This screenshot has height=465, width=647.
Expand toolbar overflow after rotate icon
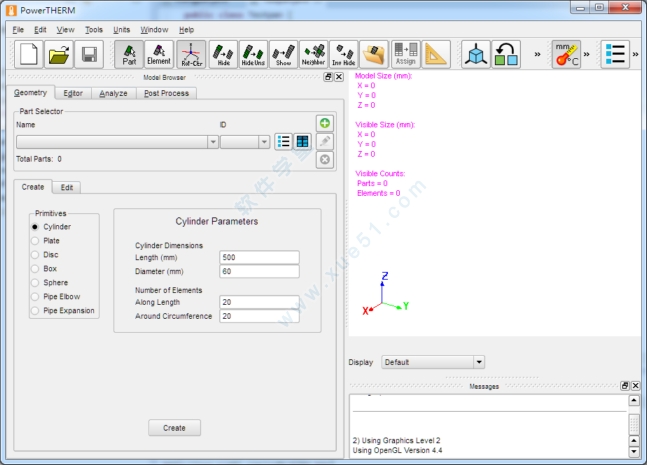537,54
